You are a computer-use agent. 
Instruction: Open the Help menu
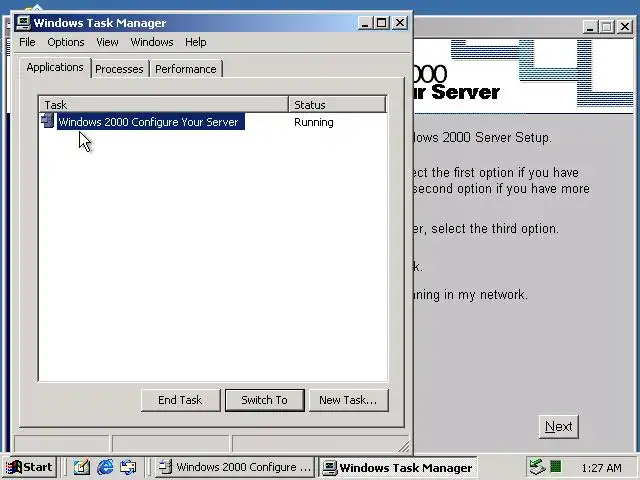196,42
